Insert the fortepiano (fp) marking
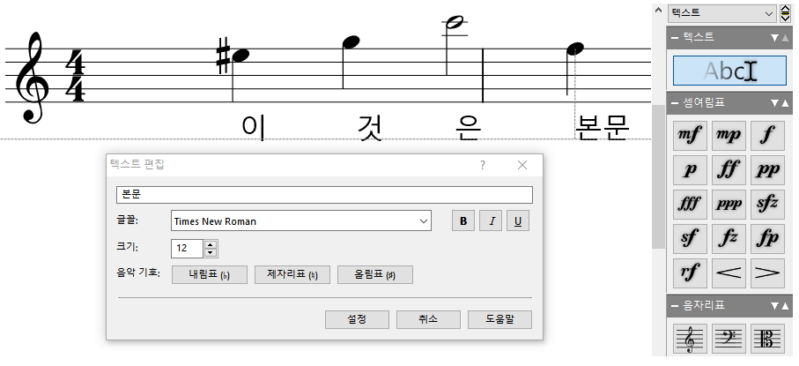The width and height of the screenshot is (799, 366). coord(767,239)
